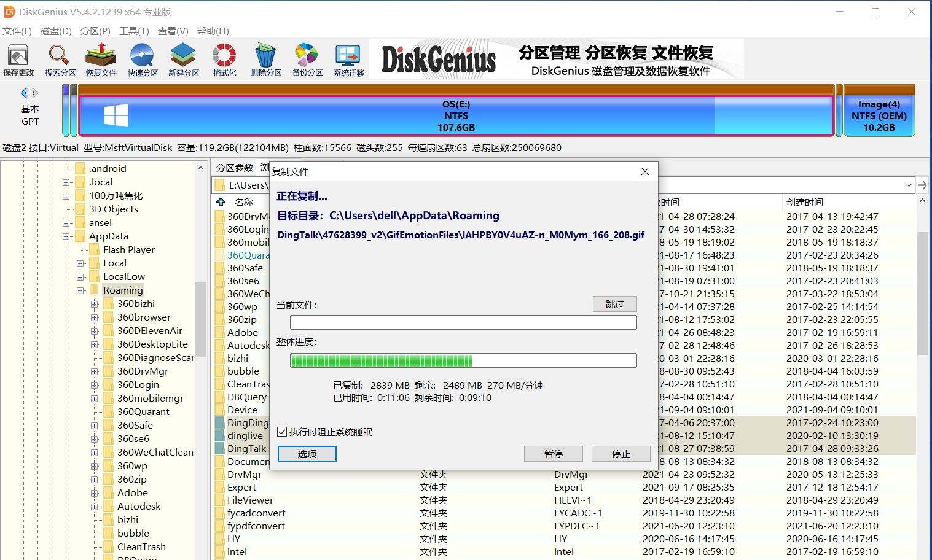Click creation time 2017-04-13 19:42:47
Image resolution: width=932 pixels, height=560 pixels.
[832, 216]
